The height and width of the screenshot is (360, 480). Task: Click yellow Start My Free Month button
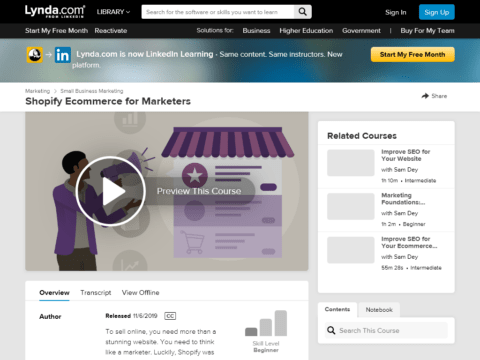pos(413,55)
